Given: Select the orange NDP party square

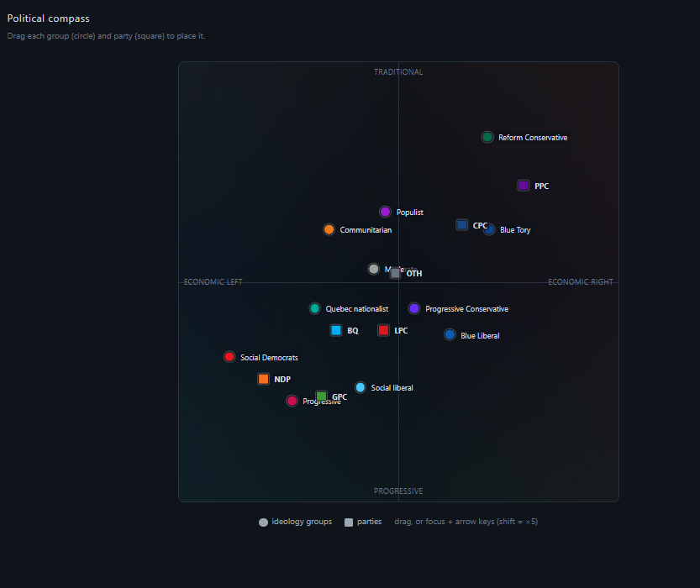Looking at the screenshot, I should coord(263,379).
